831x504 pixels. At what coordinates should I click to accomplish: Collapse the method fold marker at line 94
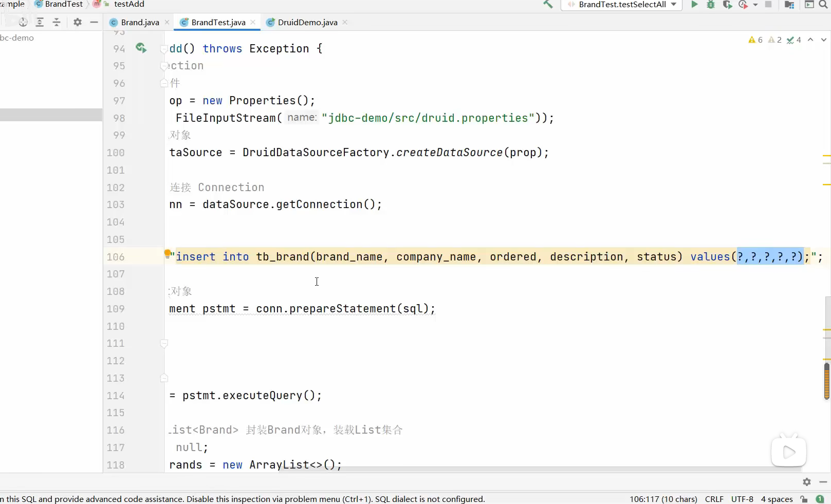pyautogui.click(x=164, y=49)
